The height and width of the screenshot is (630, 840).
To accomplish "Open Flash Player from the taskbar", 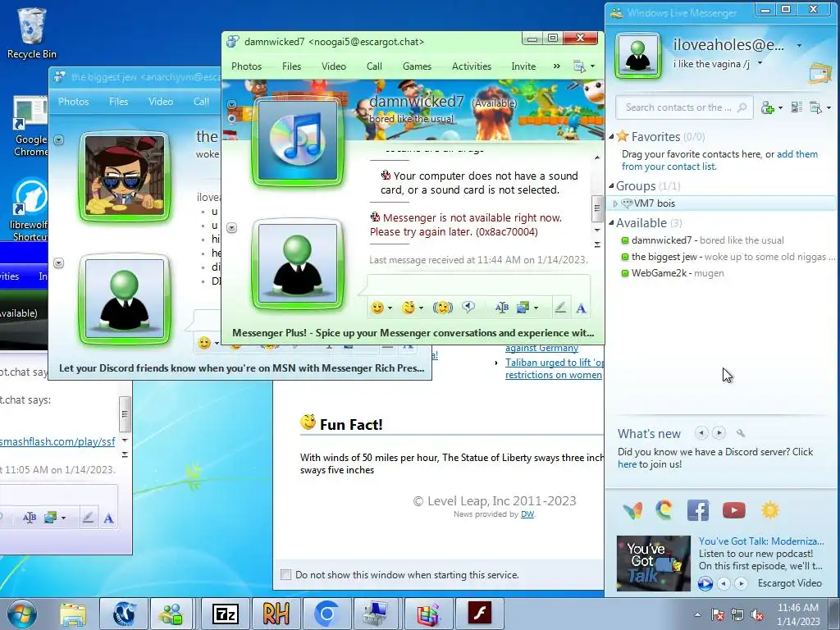I will (479, 614).
